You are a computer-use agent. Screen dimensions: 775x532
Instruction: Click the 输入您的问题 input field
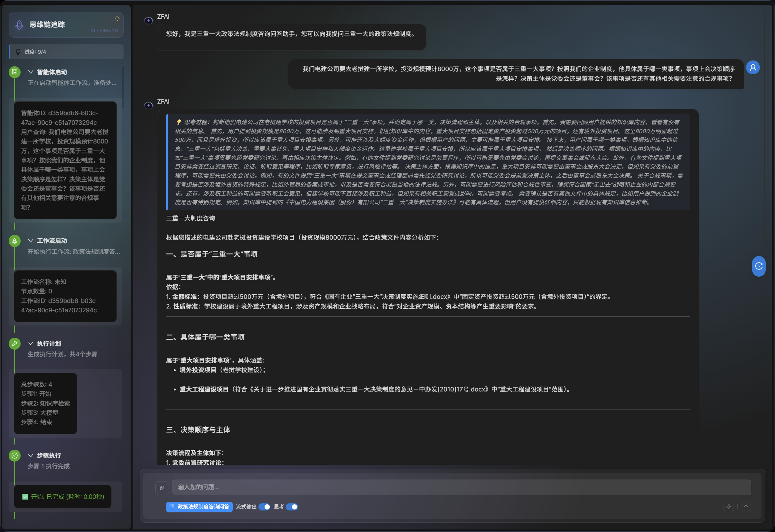461,487
